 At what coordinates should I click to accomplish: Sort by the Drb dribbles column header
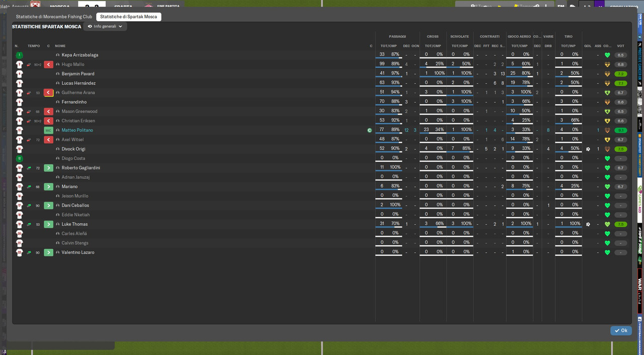point(548,46)
